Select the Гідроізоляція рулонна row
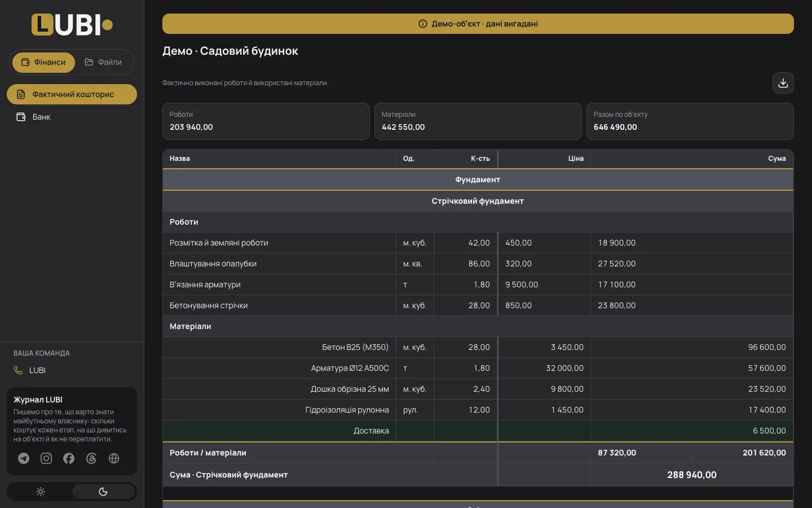Viewport: 812px width, 508px height. 478,410
